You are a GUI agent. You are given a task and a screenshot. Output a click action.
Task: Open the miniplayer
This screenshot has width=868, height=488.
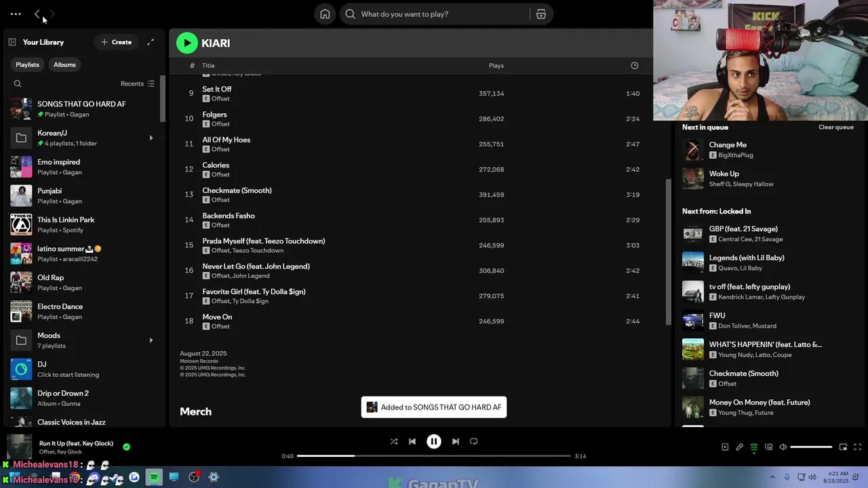point(843,447)
